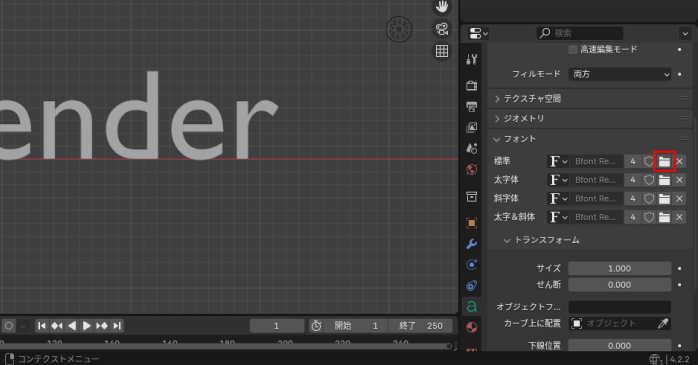The width and height of the screenshot is (698, 365).
Task: Click animate dot next to フィルモード
Action: click(x=679, y=74)
